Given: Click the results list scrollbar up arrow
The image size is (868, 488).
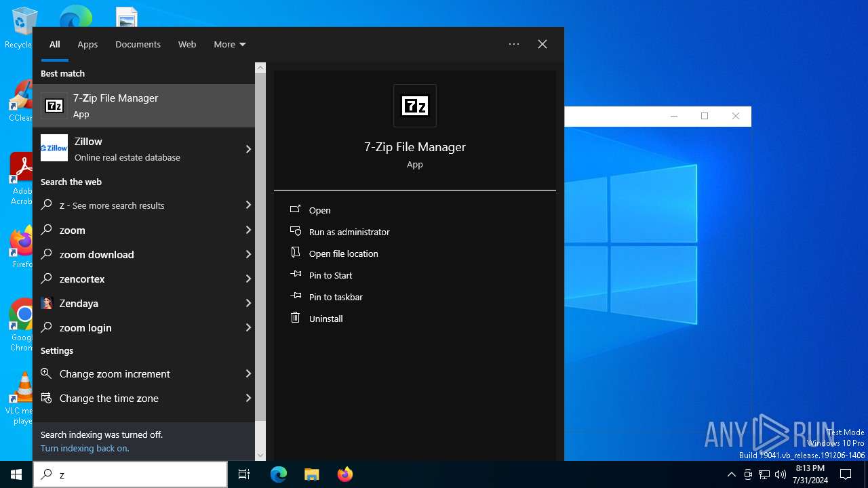Looking at the screenshot, I should pyautogui.click(x=260, y=68).
